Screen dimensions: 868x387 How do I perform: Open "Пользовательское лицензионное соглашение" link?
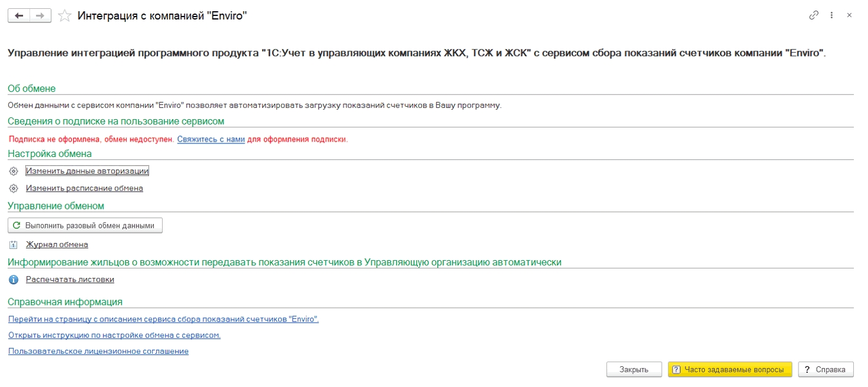coord(98,351)
